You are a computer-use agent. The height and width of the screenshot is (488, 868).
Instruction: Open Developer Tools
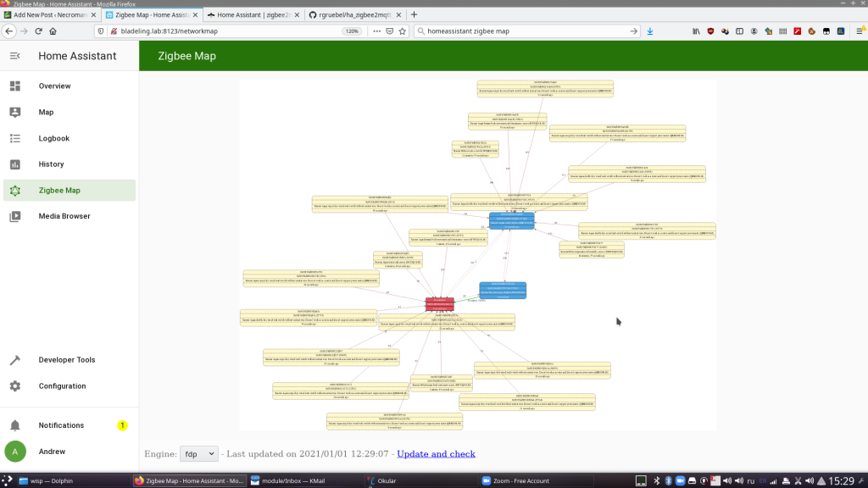click(70, 359)
